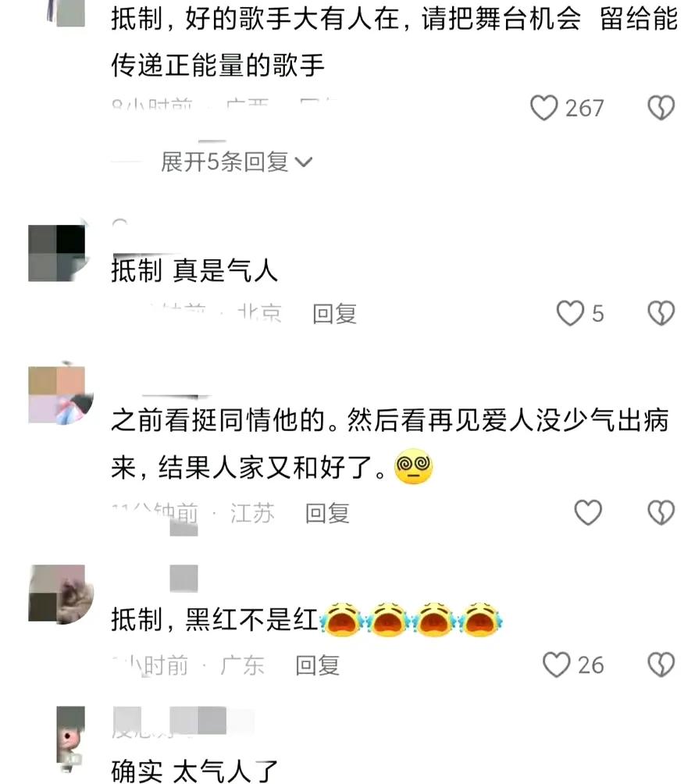
Task: Tap the comment text 抵制，黑红不是红
Action: pos(215,619)
